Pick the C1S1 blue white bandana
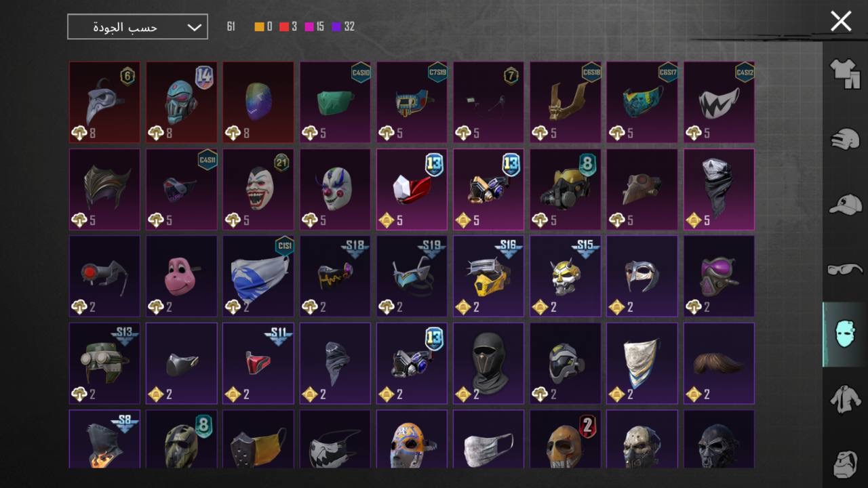The height and width of the screenshot is (488, 868). (258, 276)
